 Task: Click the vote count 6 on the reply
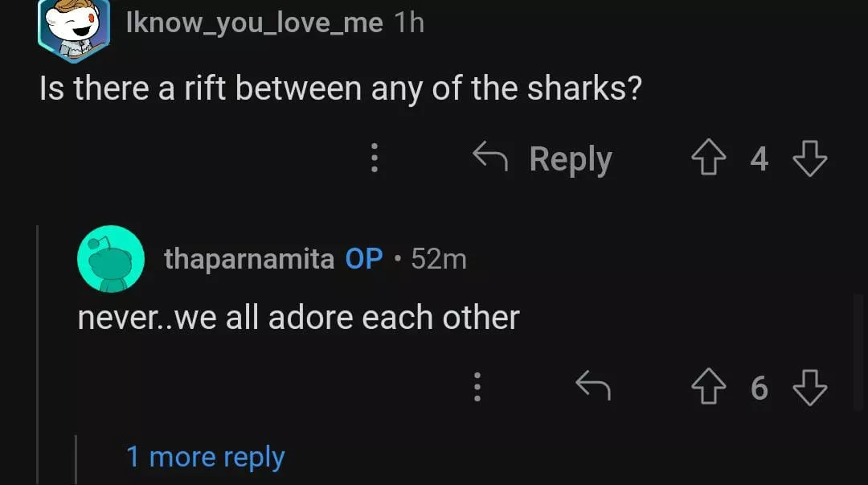point(759,388)
